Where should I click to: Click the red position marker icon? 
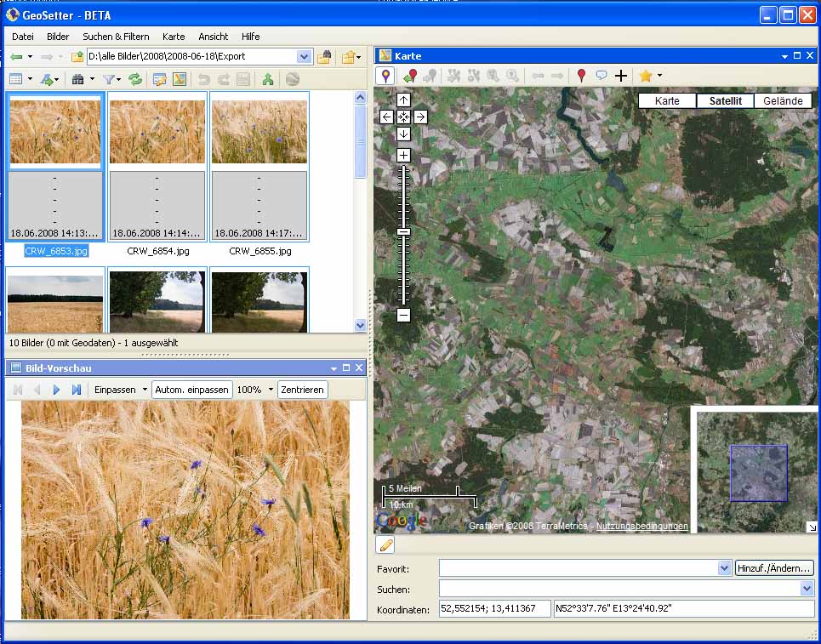[x=581, y=76]
